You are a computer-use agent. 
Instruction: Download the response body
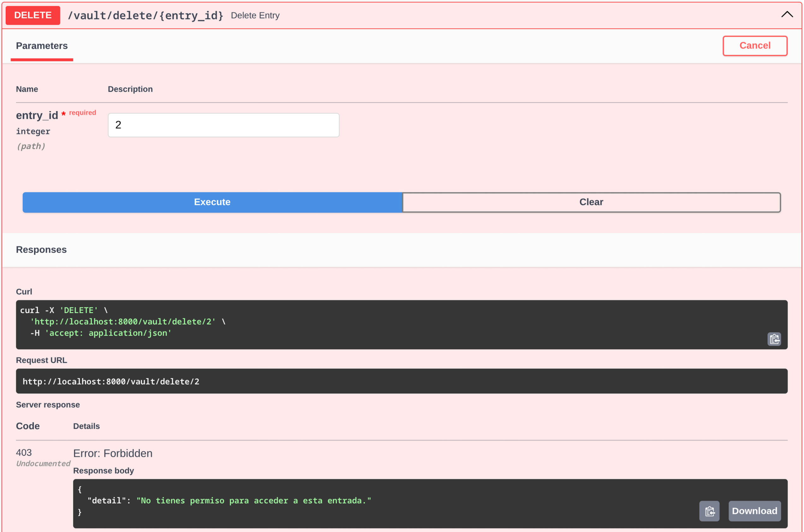pos(754,511)
